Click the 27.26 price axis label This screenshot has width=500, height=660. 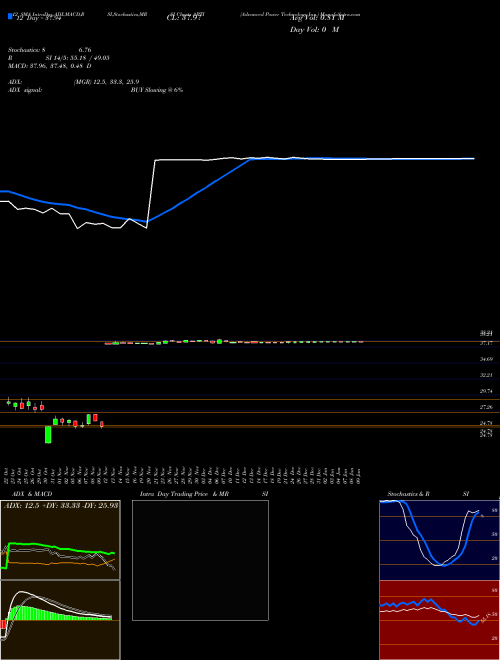coord(487,407)
